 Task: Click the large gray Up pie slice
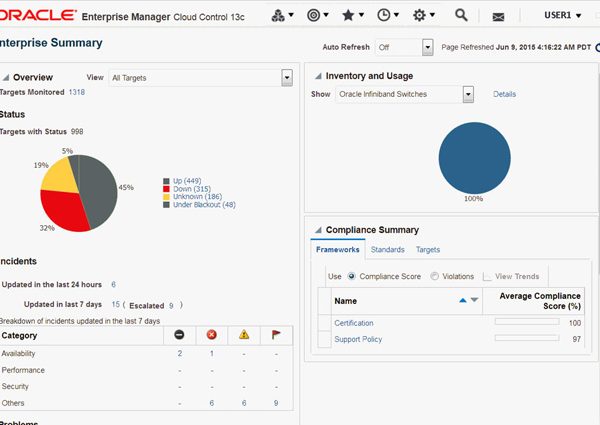[x=100, y=189]
